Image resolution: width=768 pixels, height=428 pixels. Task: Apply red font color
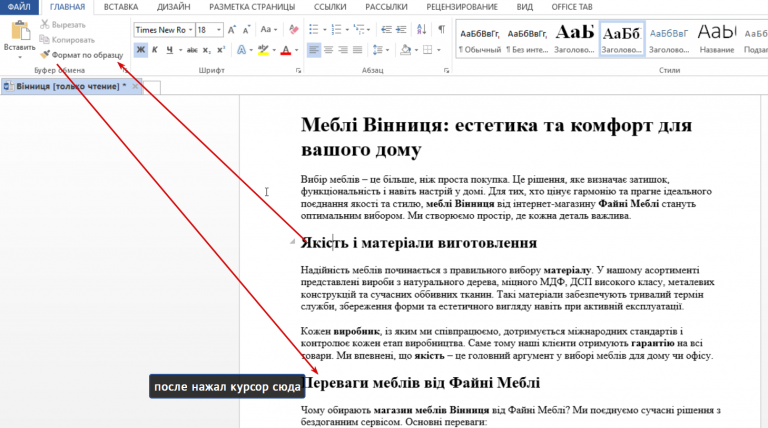(x=286, y=50)
